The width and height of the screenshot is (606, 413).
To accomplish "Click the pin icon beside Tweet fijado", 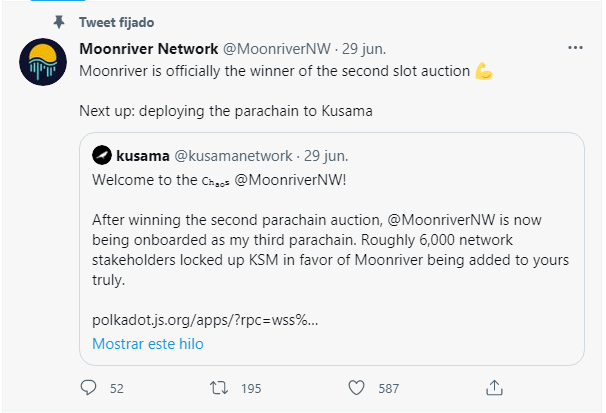I will (58, 21).
